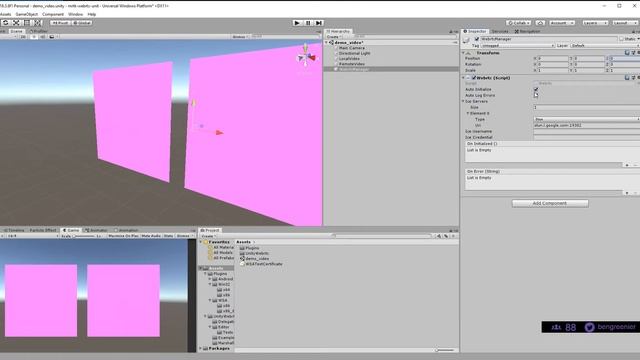Viewport: 640px width, 360px height.
Task: Click the Pause button in toolbar
Action: point(308,23)
